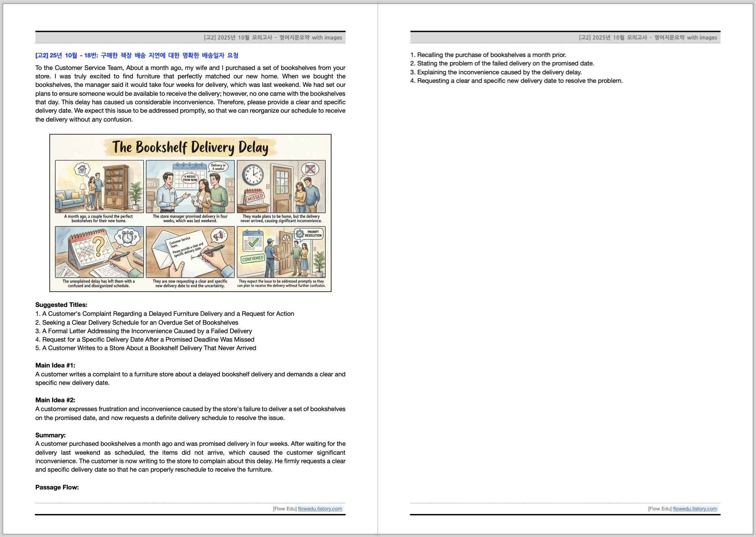Image resolution: width=756 pixels, height=537 pixels.
Task: Click the 'Main Idea #1:' heading
Action: coord(55,365)
